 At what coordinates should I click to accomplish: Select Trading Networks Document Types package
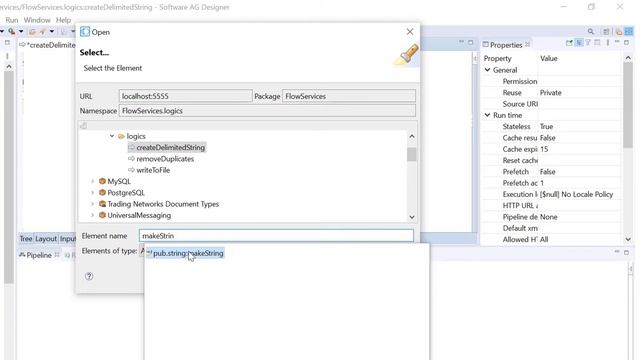coord(163,204)
